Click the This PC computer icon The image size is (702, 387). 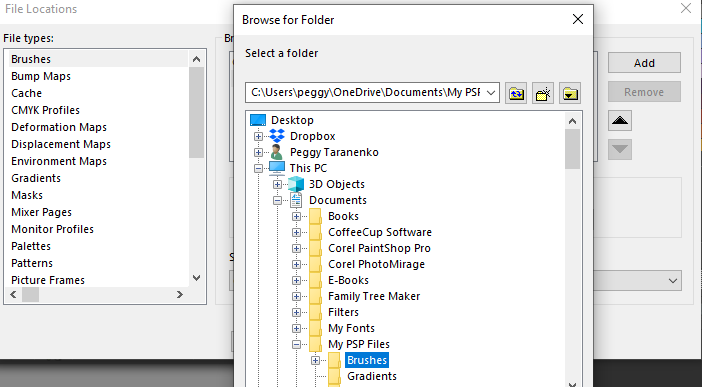point(277,168)
